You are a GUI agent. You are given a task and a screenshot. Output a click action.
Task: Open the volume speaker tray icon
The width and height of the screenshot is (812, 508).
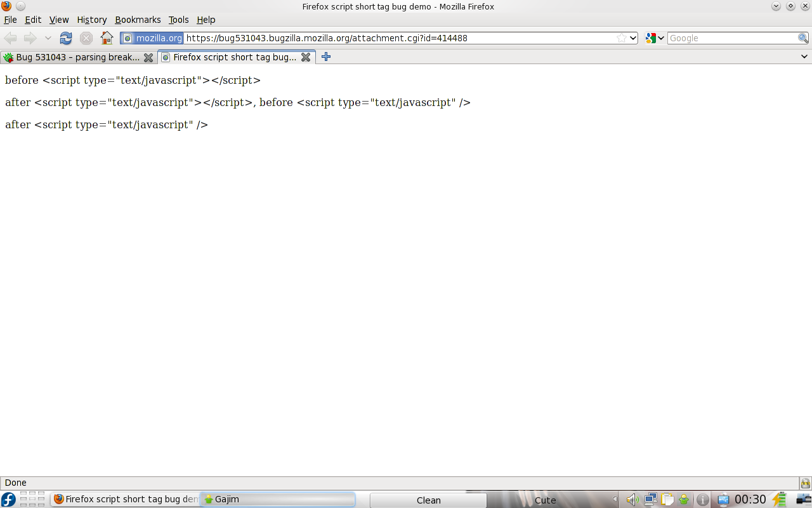pos(632,500)
